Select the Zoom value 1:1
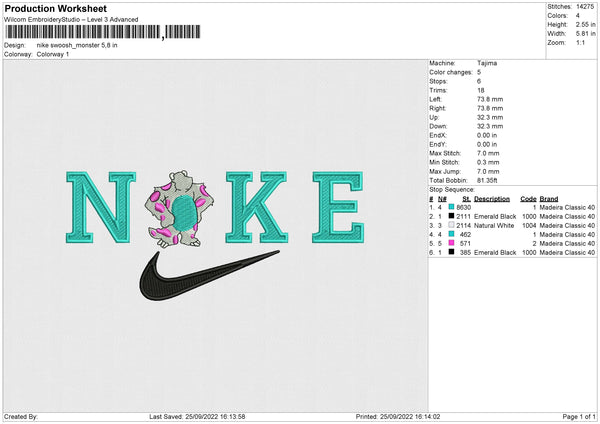600x424 pixels. (x=580, y=42)
